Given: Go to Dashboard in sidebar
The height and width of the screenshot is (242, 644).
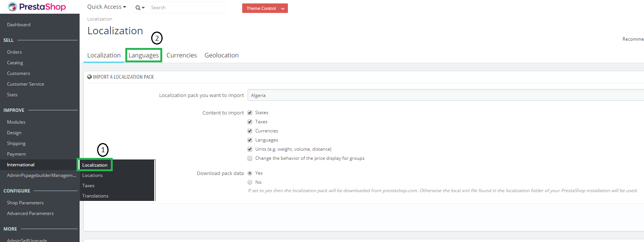Looking at the screenshot, I should (x=19, y=25).
